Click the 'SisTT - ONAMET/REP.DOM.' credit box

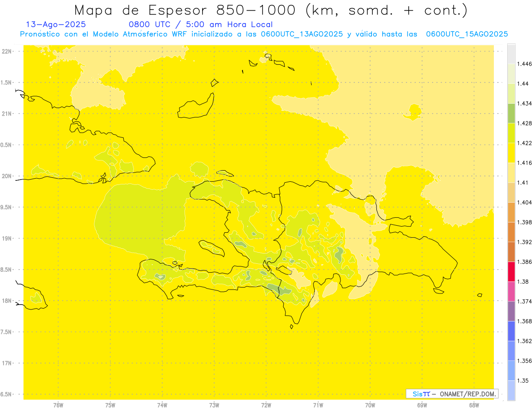pyautogui.click(x=452, y=394)
